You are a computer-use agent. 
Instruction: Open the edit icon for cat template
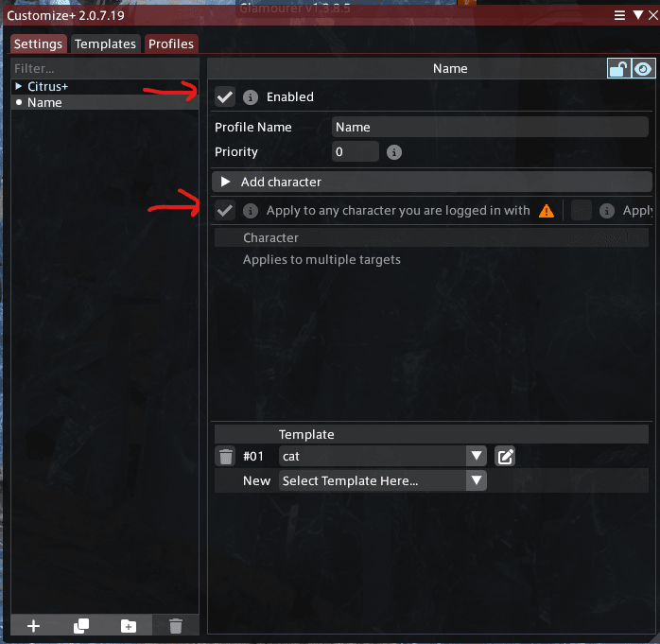coord(505,456)
